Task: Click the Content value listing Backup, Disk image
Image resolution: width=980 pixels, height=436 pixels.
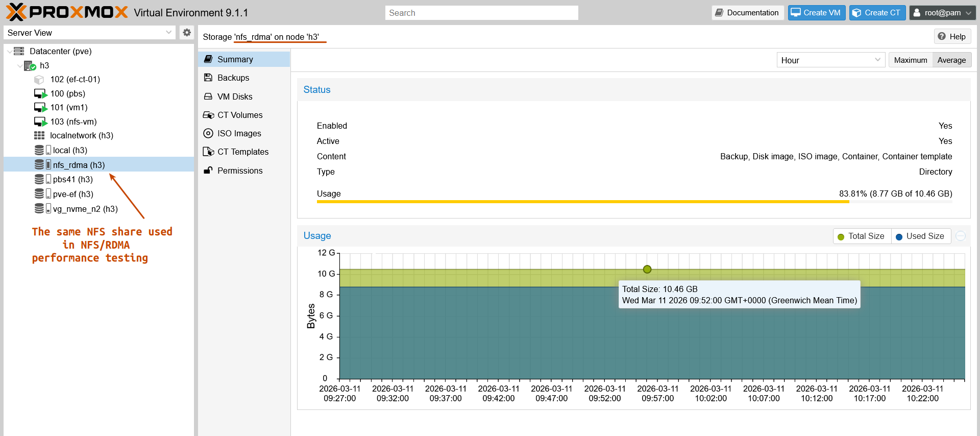Action: coord(836,156)
